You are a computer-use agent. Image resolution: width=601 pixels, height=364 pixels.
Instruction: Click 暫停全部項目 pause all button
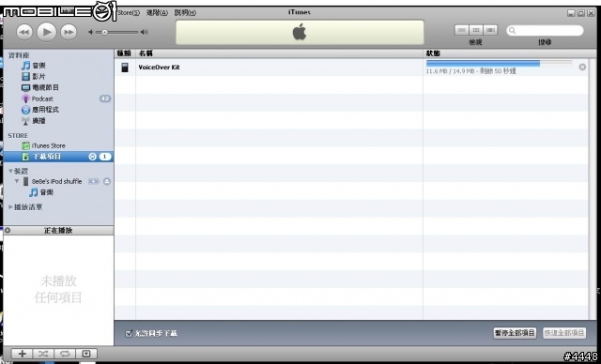[515, 333]
